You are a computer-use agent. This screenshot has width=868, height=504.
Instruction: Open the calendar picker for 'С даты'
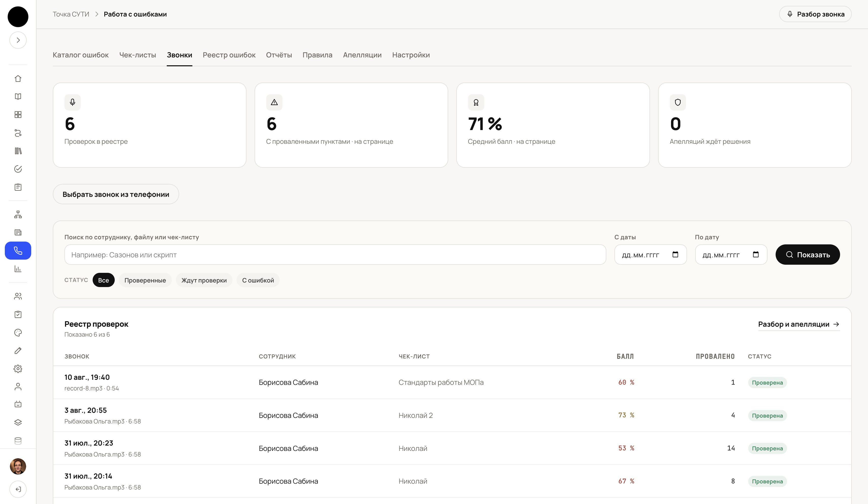675,254
